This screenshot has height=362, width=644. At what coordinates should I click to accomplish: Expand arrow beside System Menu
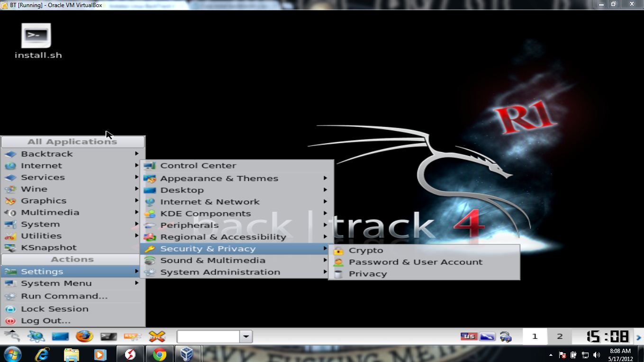[136, 283]
